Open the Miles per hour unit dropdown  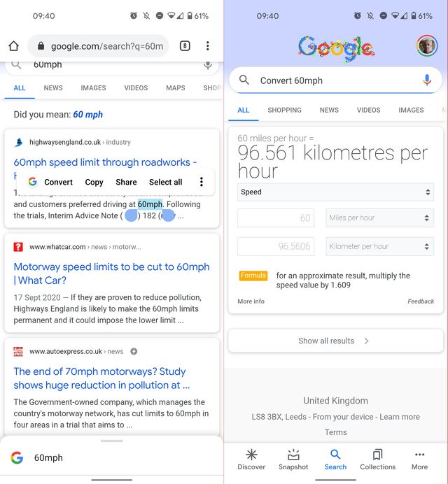click(x=379, y=218)
